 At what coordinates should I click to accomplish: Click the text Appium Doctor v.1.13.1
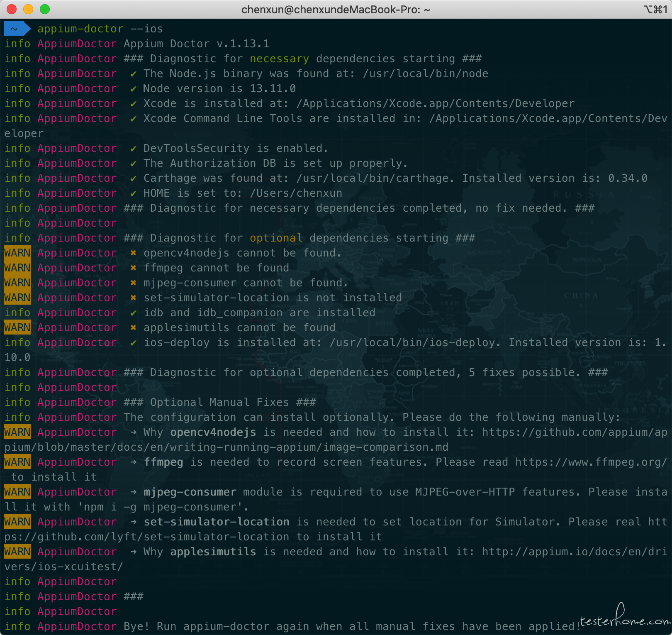[196, 44]
